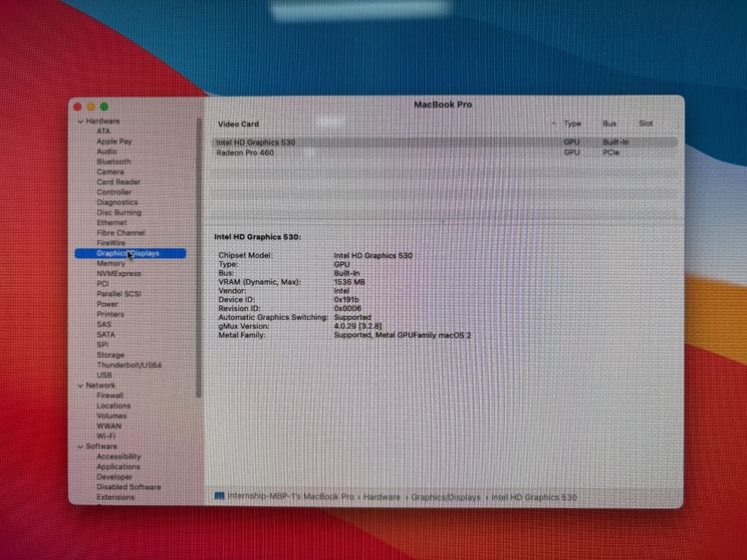Collapse the Hardware section disclosure arrow
The image size is (747, 560).
80,122
